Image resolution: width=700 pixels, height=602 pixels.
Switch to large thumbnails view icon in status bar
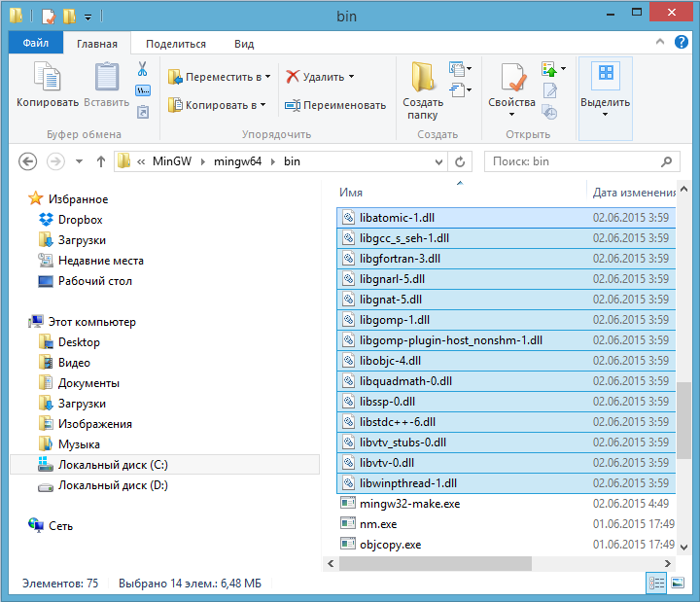click(678, 583)
